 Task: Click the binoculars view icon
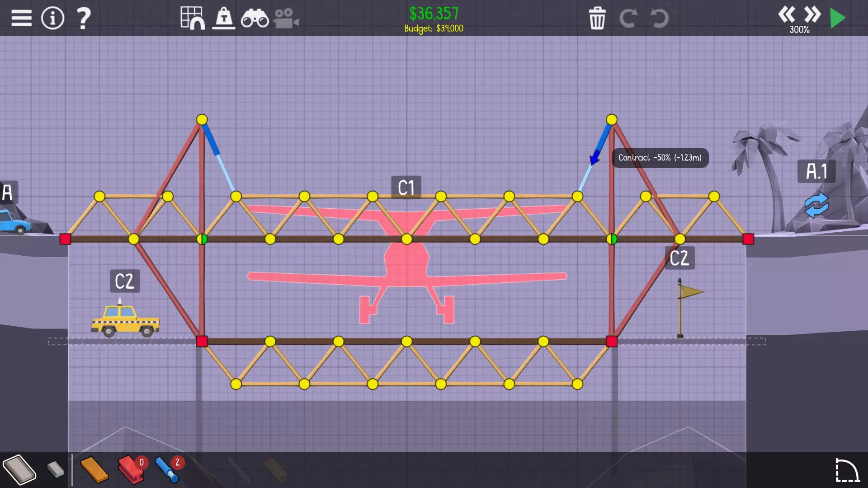pos(255,18)
